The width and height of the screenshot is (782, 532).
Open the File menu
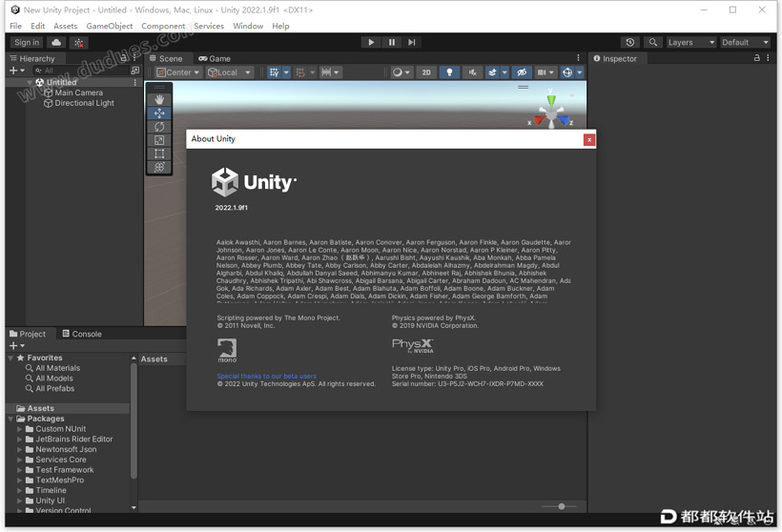point(15,26)
